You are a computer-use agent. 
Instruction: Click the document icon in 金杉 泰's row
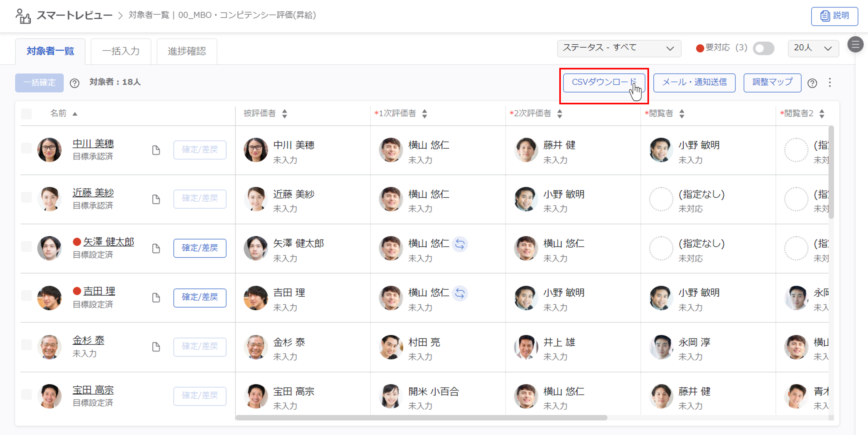click(156, 347)
